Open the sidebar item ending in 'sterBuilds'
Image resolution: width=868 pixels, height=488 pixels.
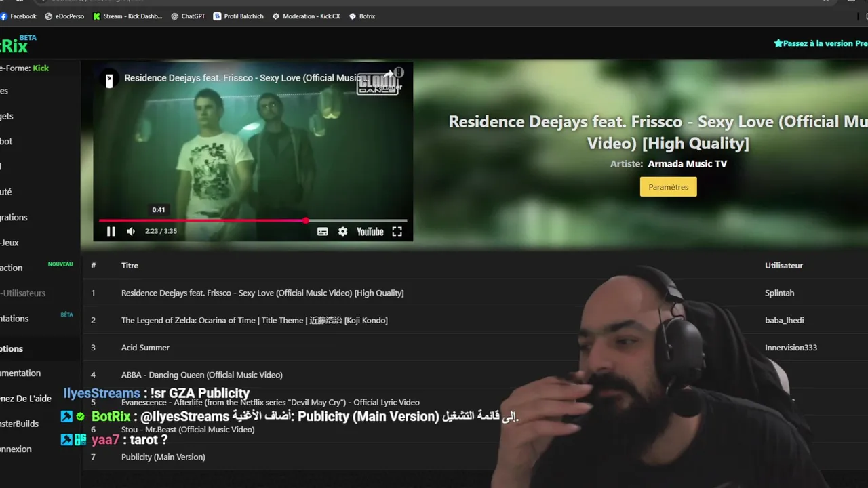(x=19, y=424)
